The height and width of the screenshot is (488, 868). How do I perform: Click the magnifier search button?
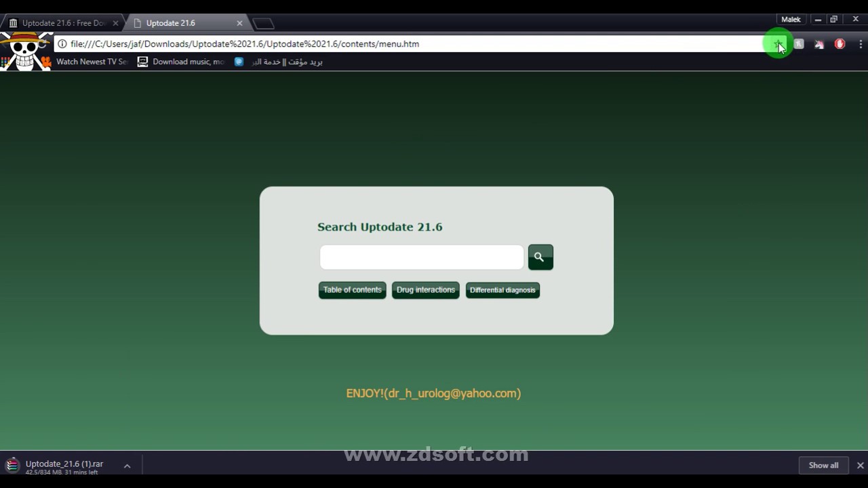[x=540, y=257]
